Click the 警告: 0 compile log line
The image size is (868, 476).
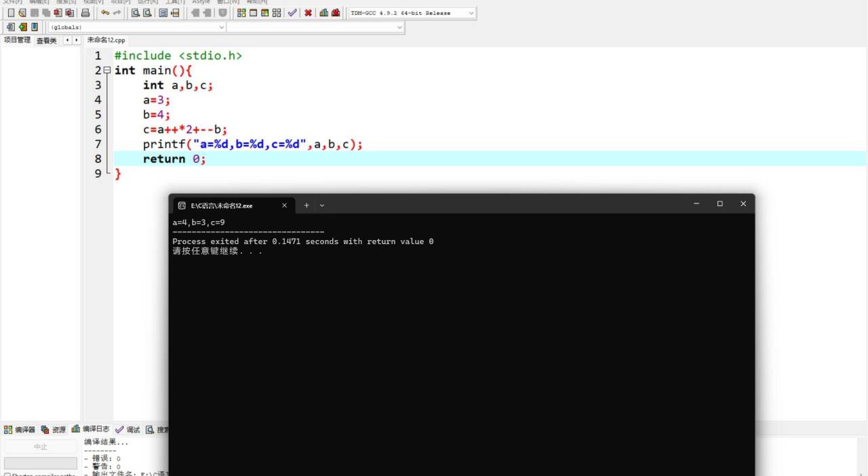point(102,467)
